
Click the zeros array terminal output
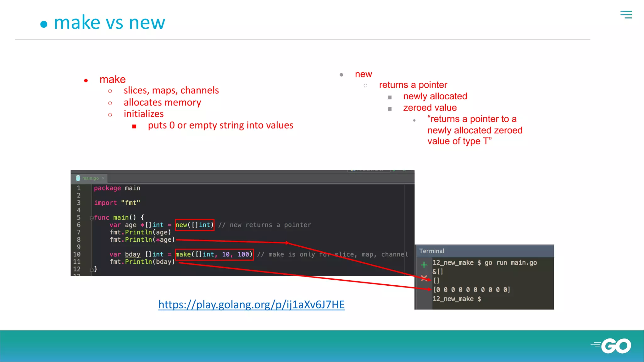472,290
